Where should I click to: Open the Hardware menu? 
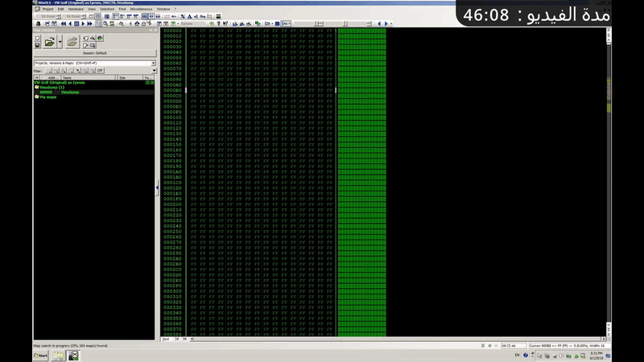tap(76, 9)
